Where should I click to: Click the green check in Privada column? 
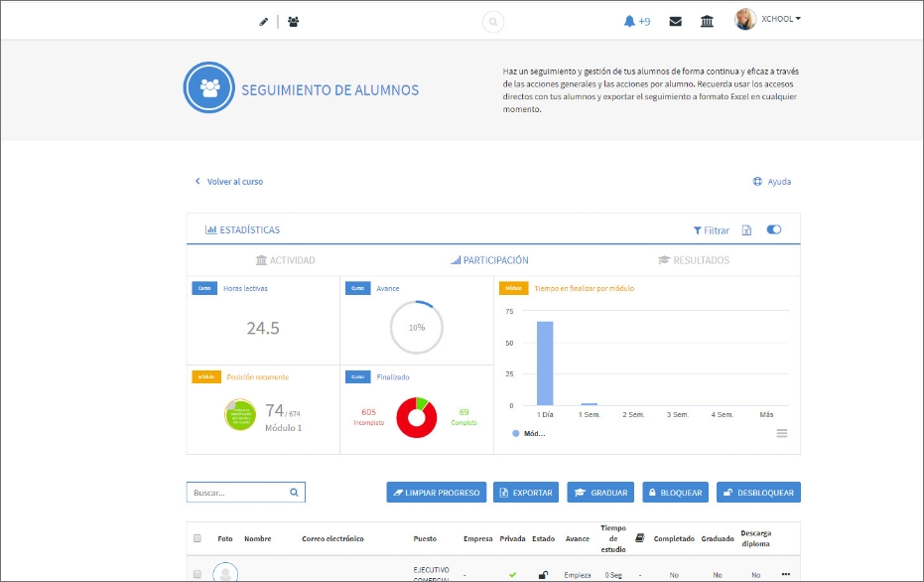click(x=513, y=574)
